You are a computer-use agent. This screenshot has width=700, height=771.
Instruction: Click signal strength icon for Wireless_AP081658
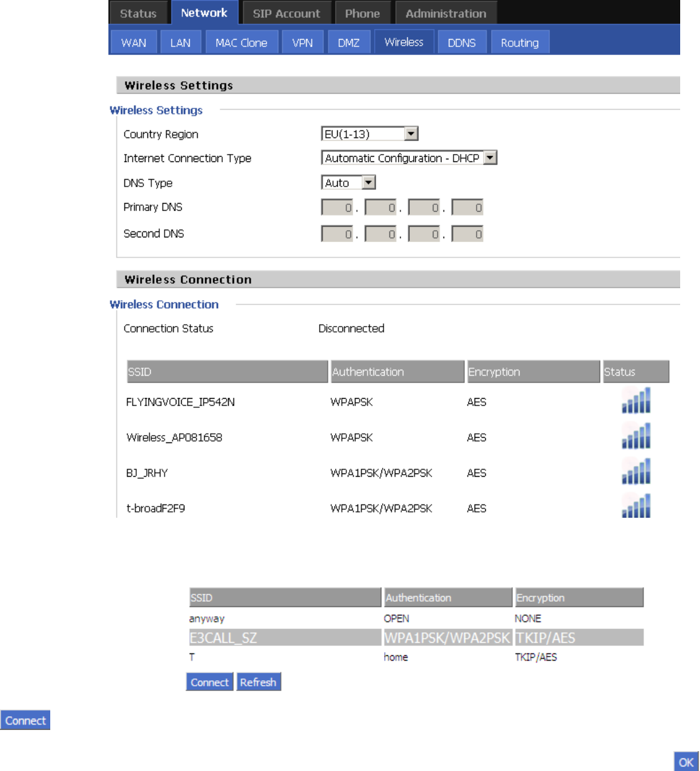pyautogui.click(x=636, y=436)
